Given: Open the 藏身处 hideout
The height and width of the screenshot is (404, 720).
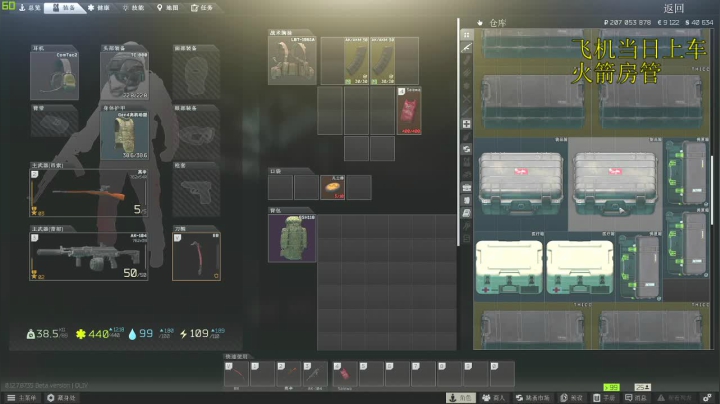Looking at the screenshot, I should pos(62,398).
